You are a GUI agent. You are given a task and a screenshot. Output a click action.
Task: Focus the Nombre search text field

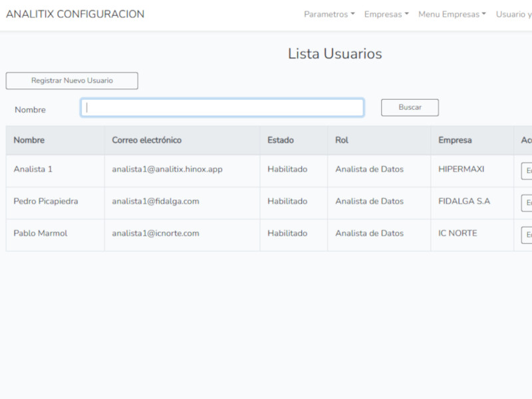coord(222,108)
